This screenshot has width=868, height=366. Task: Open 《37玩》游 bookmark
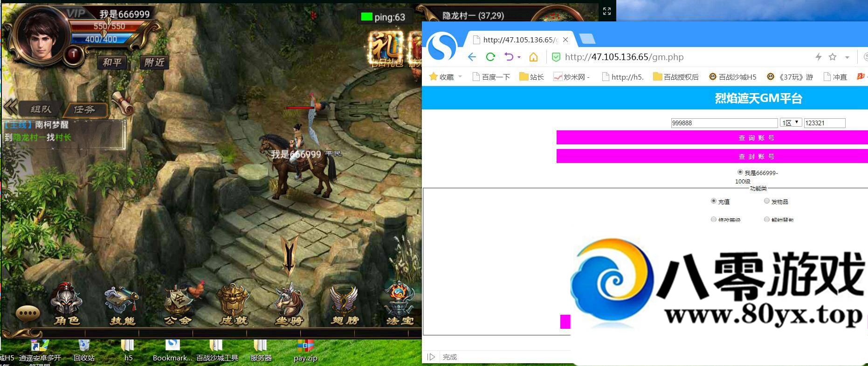[x=790, y=77]
